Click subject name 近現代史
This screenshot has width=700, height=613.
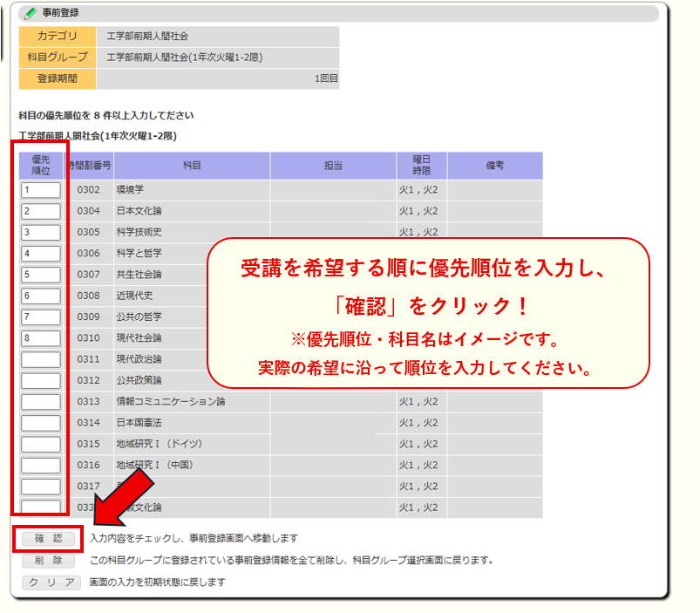[x=135, y=296]
